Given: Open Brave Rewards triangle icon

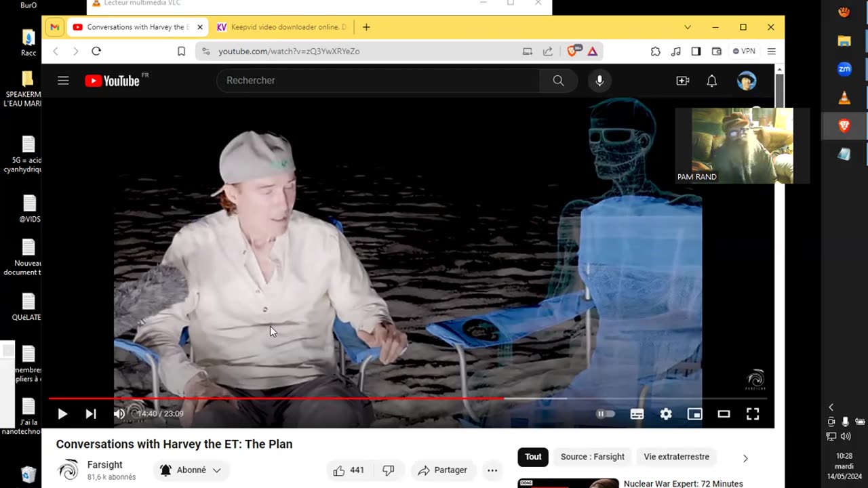Looking at the screenshot, I should (593, 51).
